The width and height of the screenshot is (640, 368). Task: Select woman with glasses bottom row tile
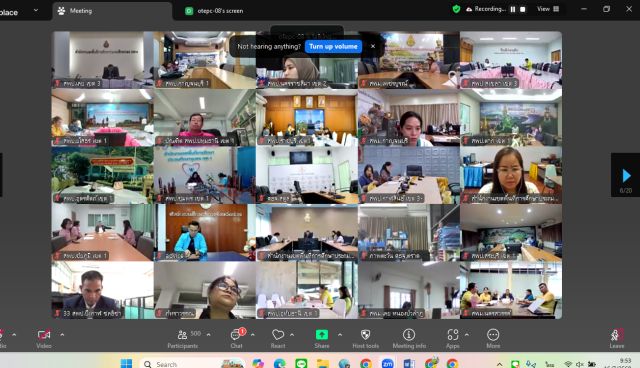pyautogui.click(x=205, y=290)
